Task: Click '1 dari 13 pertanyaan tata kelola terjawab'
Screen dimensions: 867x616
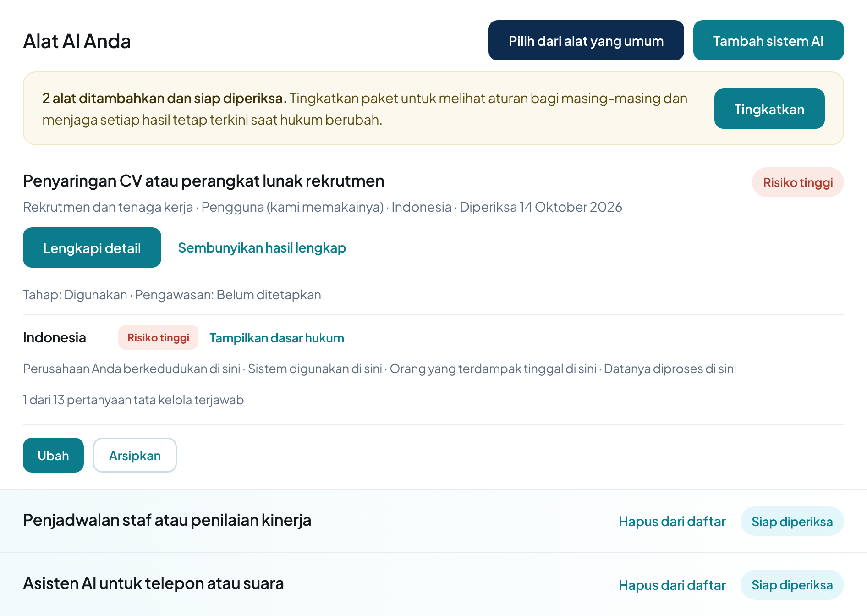Action: click(133, 400)
